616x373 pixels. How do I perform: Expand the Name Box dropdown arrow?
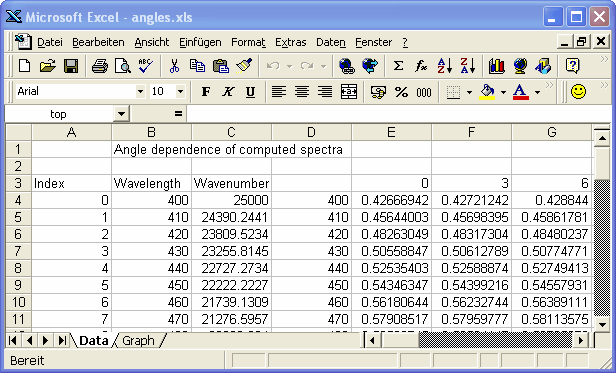(121, 114)
